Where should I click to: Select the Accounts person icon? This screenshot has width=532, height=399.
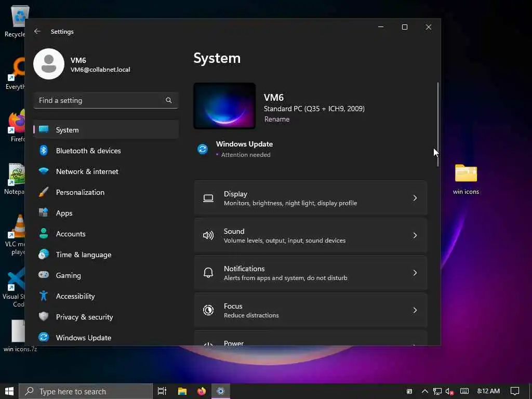44,233
